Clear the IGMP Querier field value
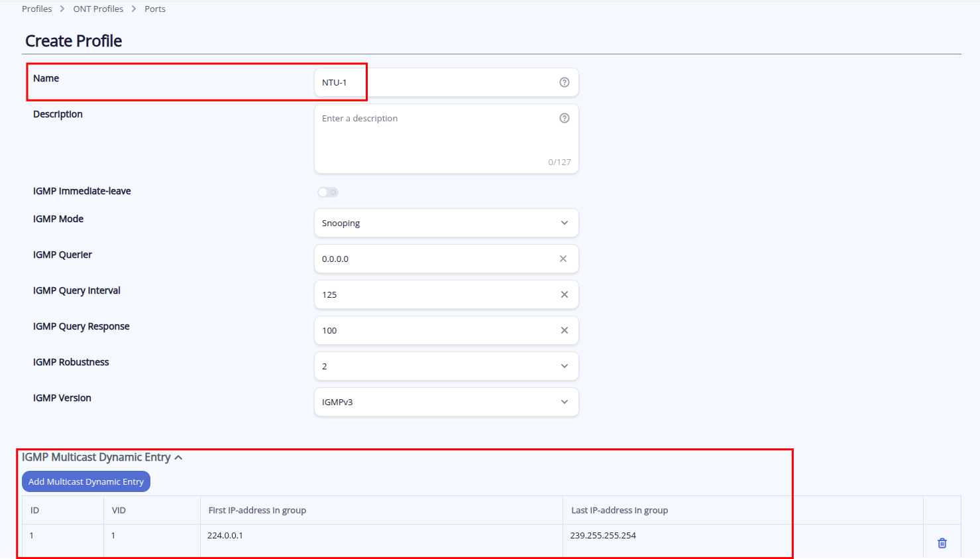The height and width of the screenshot is (559, 980). coord(563,259)
